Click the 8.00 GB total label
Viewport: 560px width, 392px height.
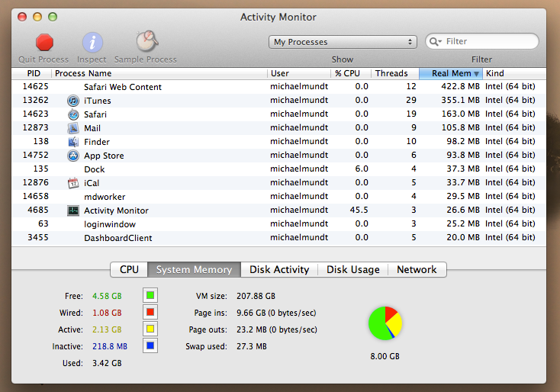(385, 357)
